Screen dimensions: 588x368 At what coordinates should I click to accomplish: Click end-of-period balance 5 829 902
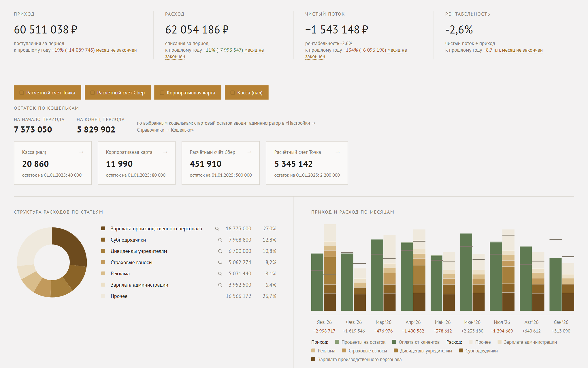coord(96,130)
